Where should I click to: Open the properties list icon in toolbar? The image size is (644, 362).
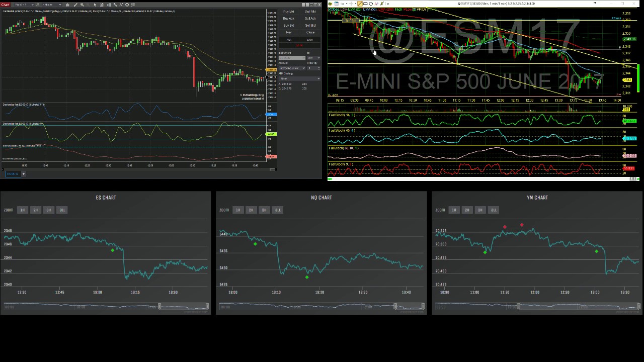(133, 5)
